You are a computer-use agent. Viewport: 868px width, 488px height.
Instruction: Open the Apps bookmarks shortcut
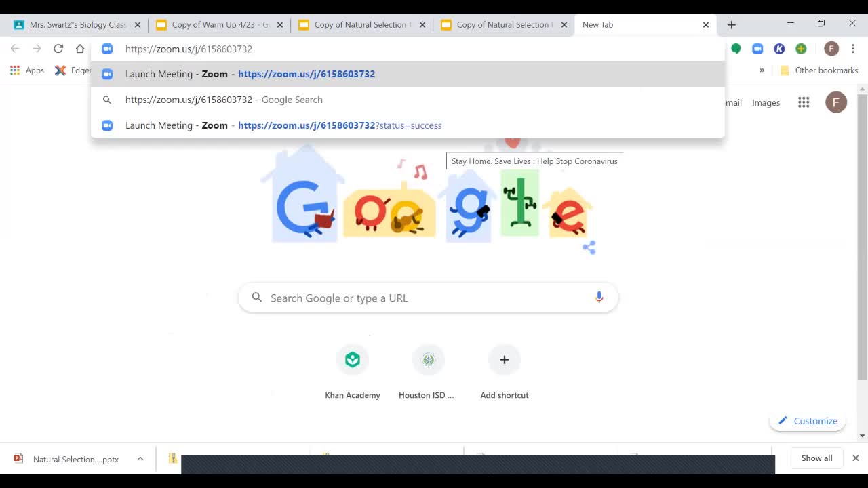pyautogui.click(x=27, y=70)
